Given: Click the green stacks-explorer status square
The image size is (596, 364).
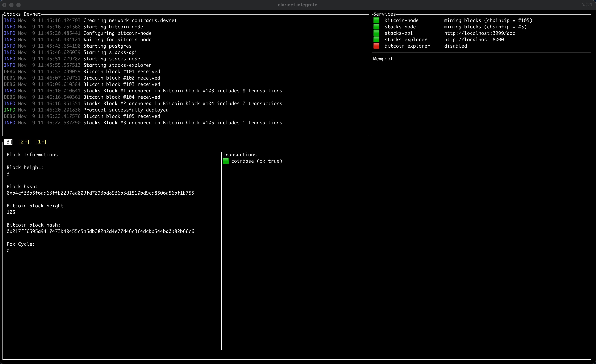Looking at the screenshot, I should click(376, 39).
